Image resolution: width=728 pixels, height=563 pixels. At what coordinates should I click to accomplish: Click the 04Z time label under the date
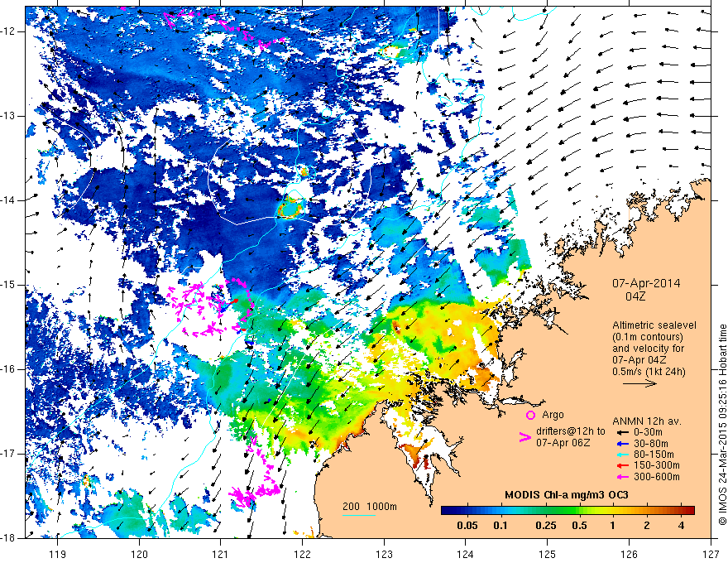pyautogui.click(x=635, y=296)
